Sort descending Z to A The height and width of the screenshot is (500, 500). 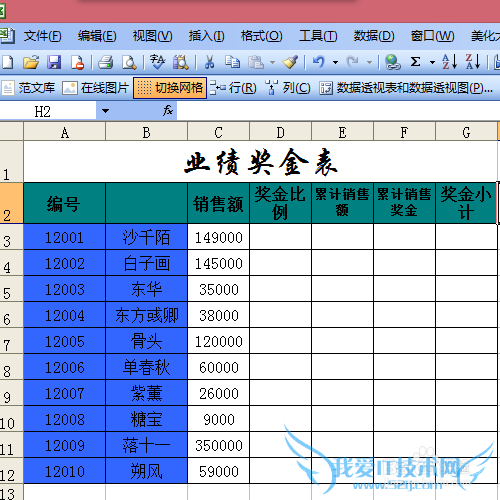pos(473,62)
